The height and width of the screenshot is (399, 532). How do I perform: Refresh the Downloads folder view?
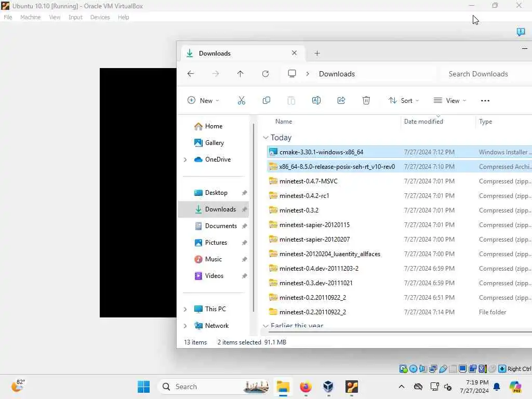265,74
